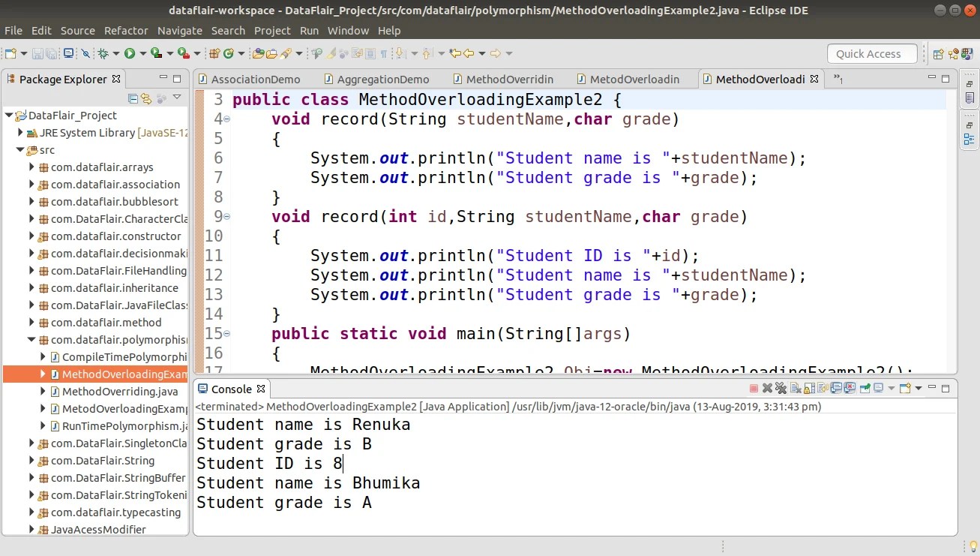
Task: Toggle Show Whitespace Characters paragraph icon
Action: pyautogui.click(x=383, y=53)
